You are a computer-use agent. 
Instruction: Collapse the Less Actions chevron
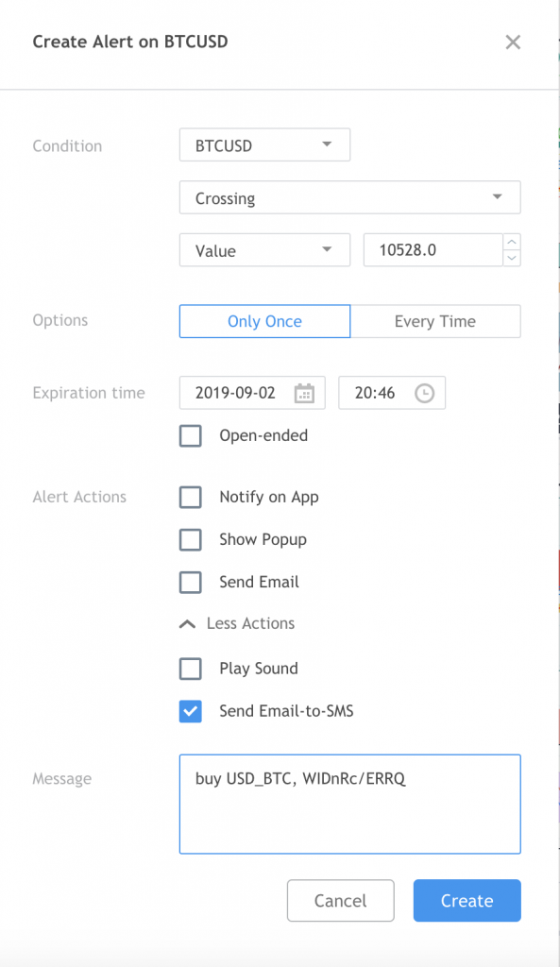coord(188,624)
